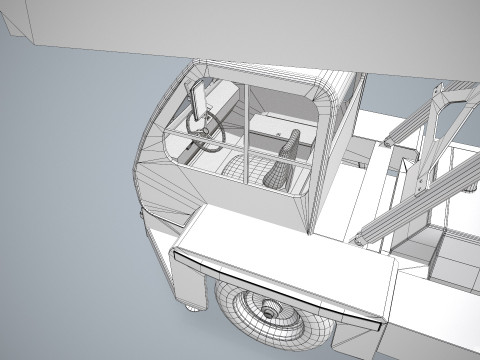Select the wheel hub at the tire center
The image size is (480, 360).
pyautogui.click(x=271, y=310)
